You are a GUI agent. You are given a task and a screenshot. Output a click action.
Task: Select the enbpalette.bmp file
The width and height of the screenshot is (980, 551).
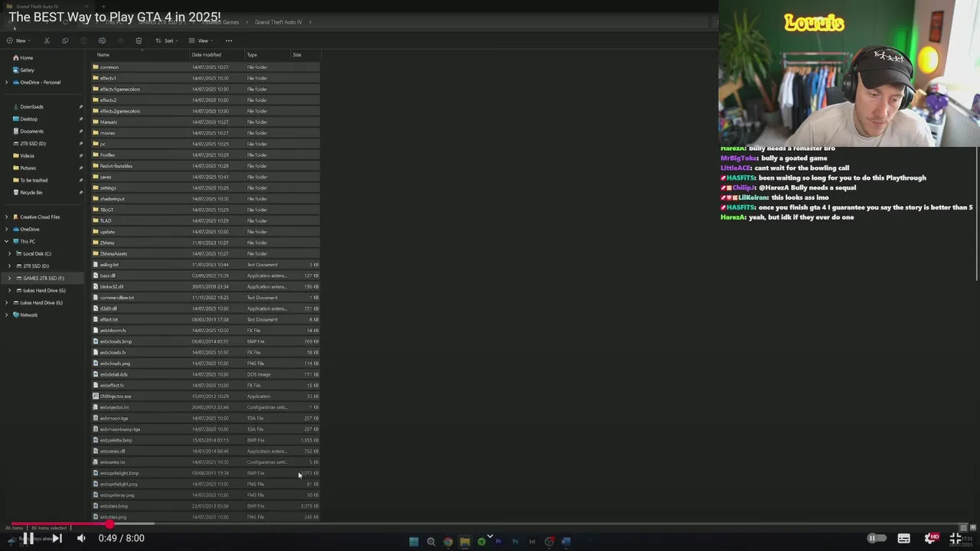205,440
